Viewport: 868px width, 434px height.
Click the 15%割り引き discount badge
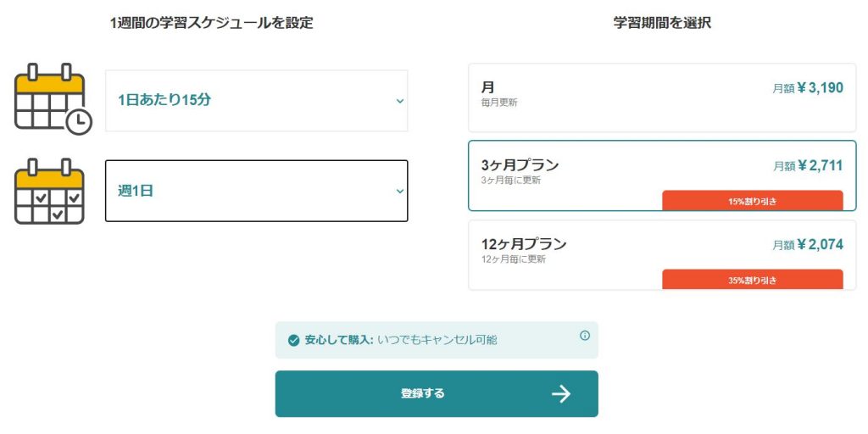752,202
